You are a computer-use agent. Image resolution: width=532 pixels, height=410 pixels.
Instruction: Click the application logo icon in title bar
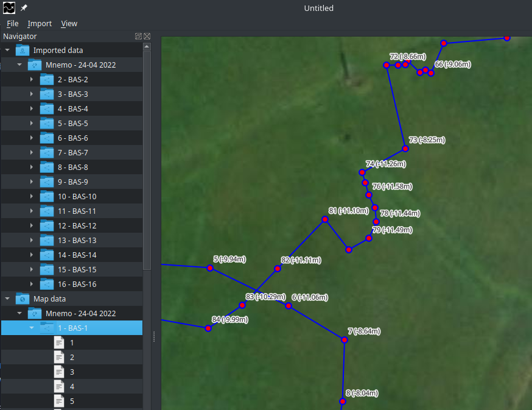point(9,8)
